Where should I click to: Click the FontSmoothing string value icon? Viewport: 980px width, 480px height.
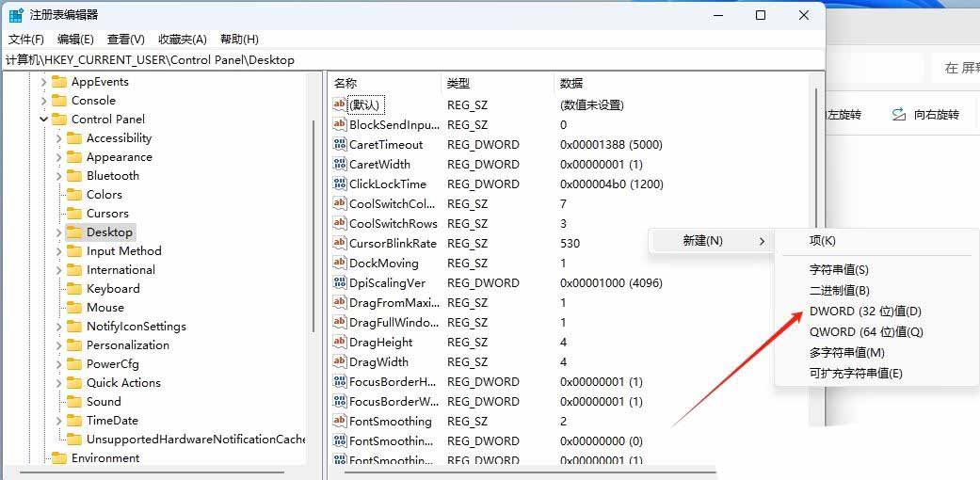pos(340,422)
